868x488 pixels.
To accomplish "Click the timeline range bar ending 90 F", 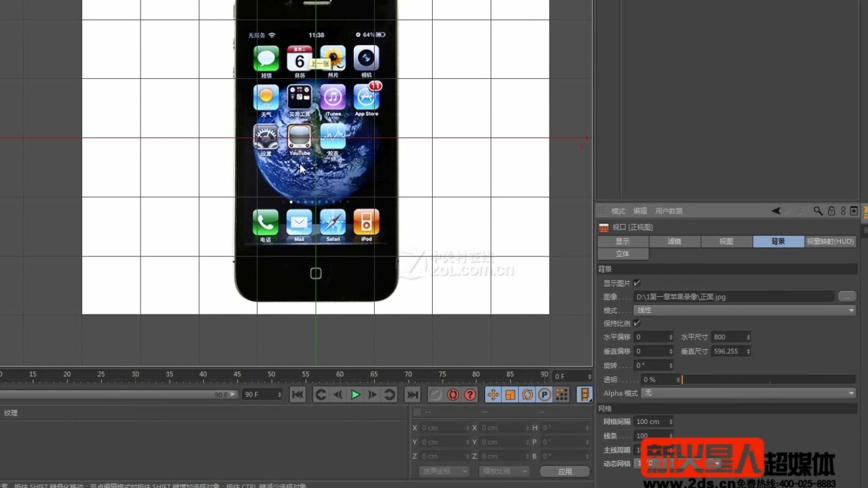I will click(x=119, y=395).
